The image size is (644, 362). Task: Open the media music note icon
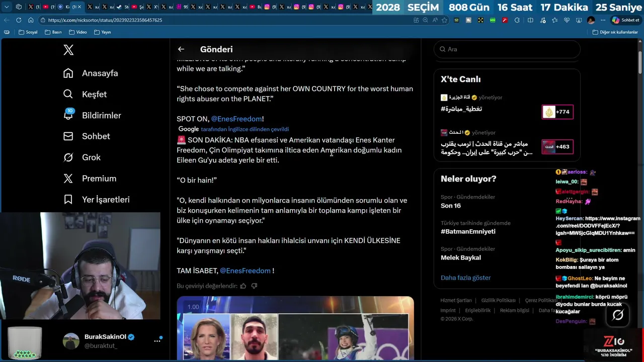click(x=542, y=20)
